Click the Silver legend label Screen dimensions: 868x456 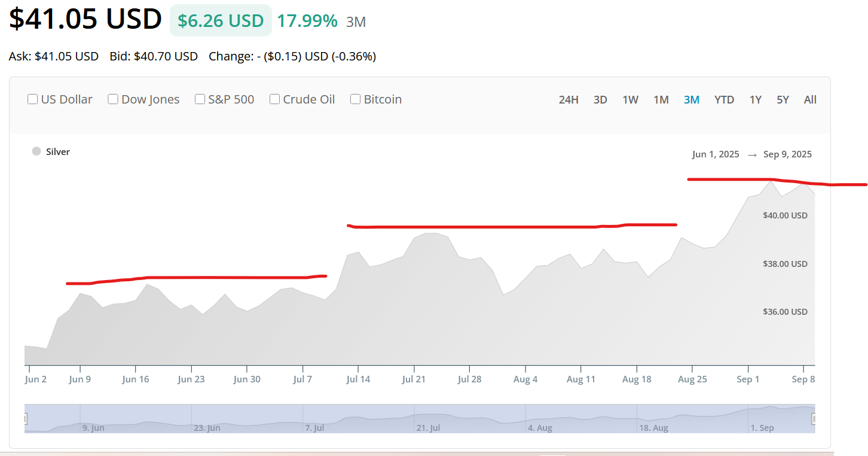pos(58,152)
